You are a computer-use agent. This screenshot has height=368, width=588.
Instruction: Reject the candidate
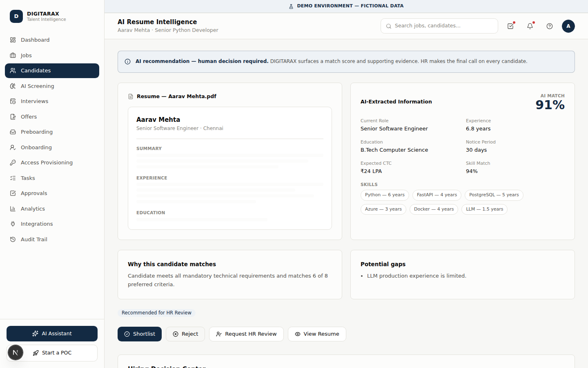coord(185,334)
